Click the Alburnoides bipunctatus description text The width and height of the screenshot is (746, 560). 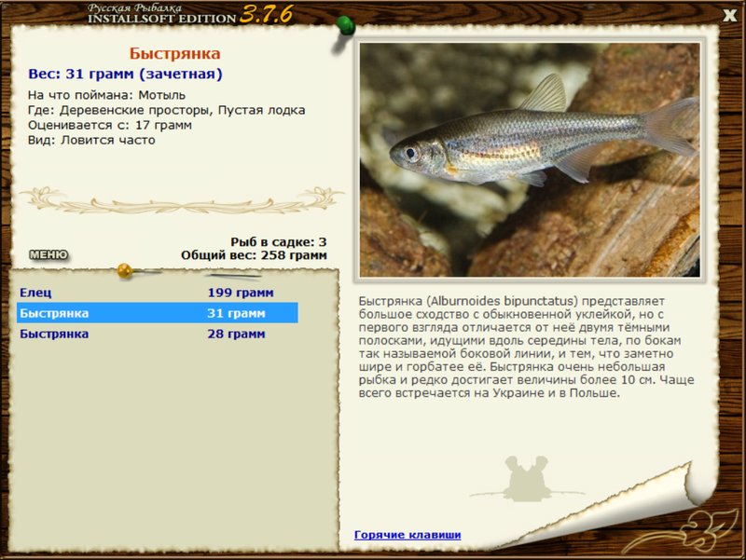point(526,347)
